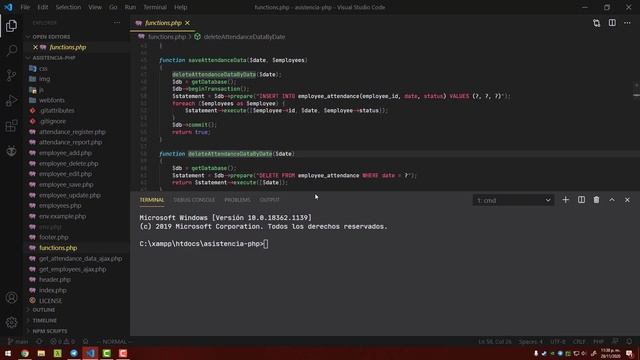Open the View menu
The height and width of the screenshot is (360, 640).
click(x=95, y=7)
